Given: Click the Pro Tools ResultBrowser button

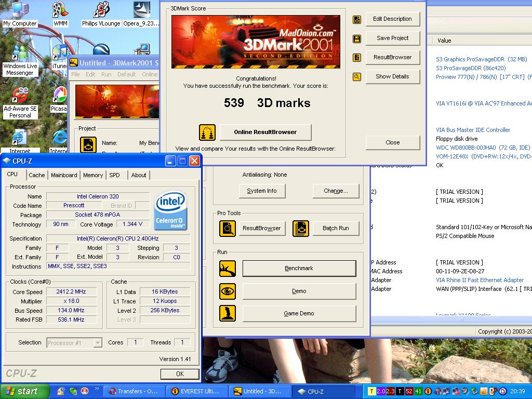Looking at the screenshot, I should coord(262,229).
